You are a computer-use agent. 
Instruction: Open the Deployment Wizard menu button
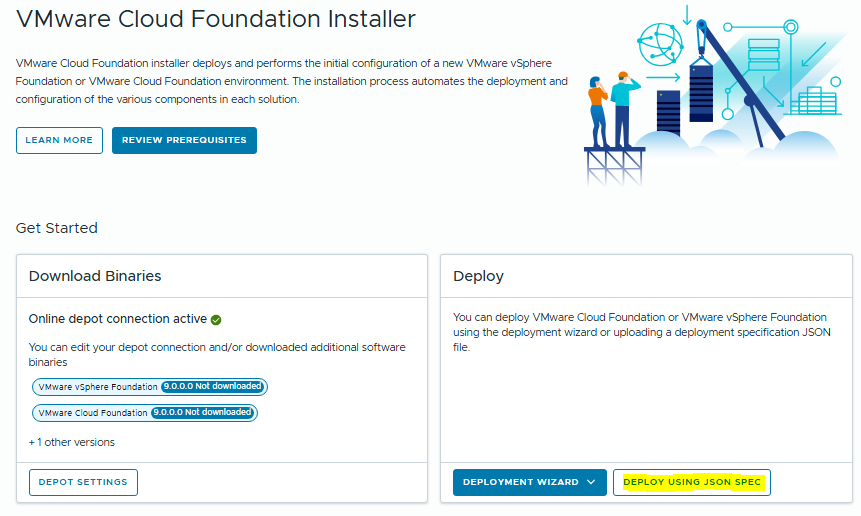pos(520,482)
